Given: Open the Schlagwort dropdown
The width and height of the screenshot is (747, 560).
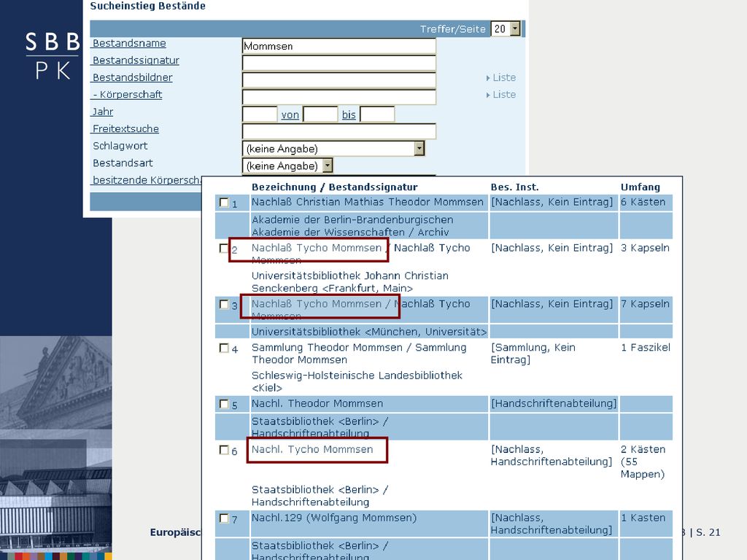Looking at the screenshot, I should [333, 149].
